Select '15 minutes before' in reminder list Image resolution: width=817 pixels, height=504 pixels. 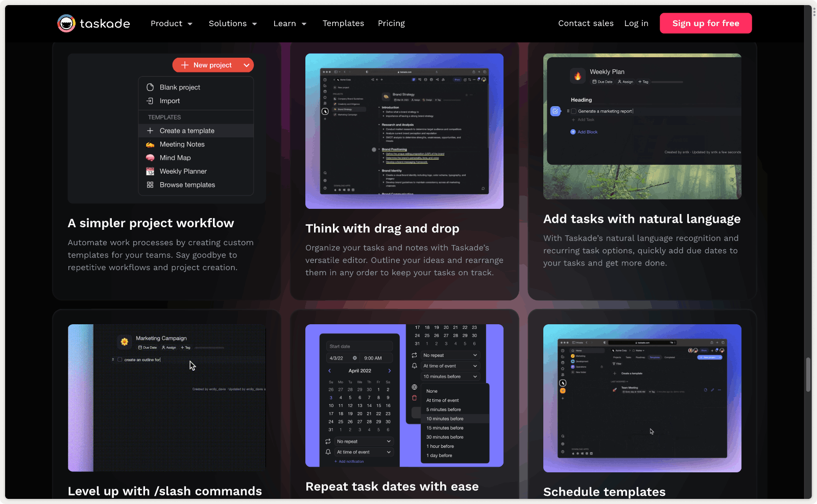pyautogui.click(x=445, y=428)
